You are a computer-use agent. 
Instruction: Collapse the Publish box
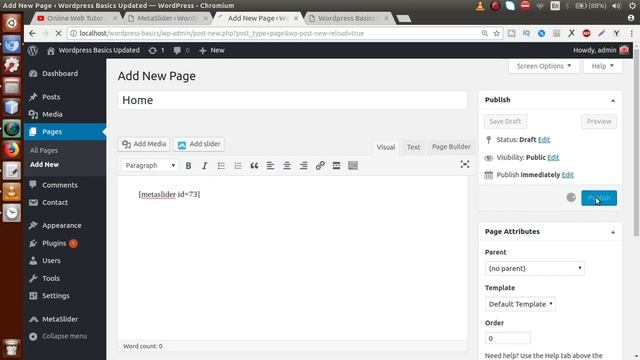click(x=613, y=100)
